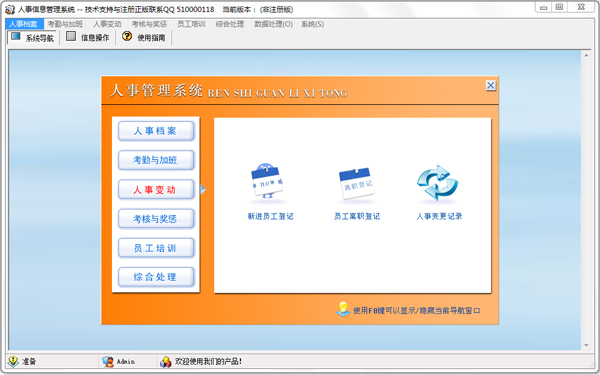
Task: Click the scrollbar up arrow
Action: [x=586, y=55]
